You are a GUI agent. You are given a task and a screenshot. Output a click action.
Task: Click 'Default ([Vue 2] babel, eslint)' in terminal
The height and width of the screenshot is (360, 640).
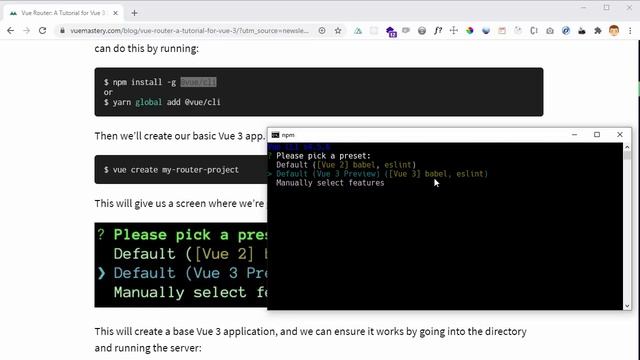346,165
